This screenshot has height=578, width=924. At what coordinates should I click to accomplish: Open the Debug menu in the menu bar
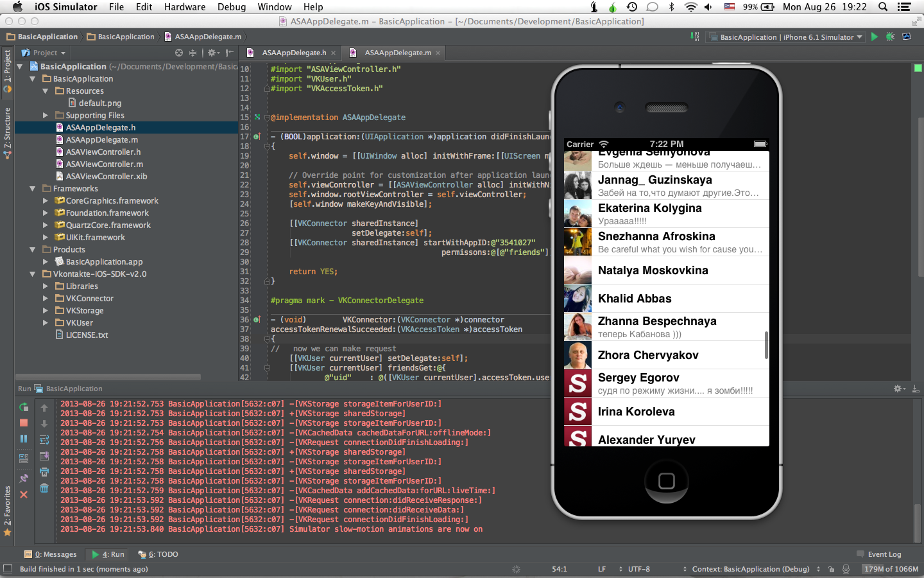tap(232, 7)
